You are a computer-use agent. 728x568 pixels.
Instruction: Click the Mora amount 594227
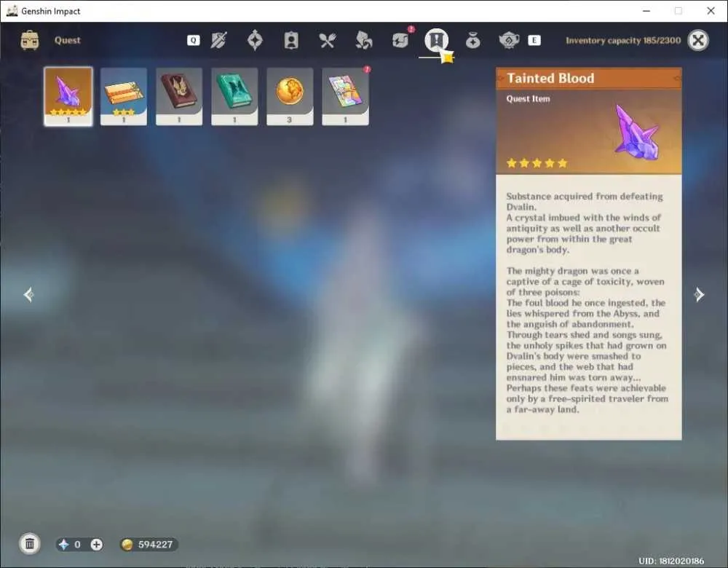coord(156,544)
